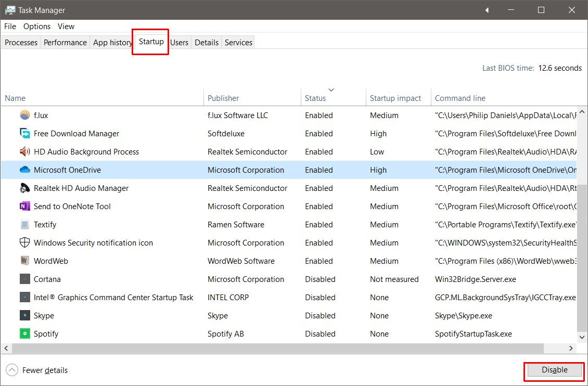Click the horizontal scrollbar right arrow

[x=571, y=349]
